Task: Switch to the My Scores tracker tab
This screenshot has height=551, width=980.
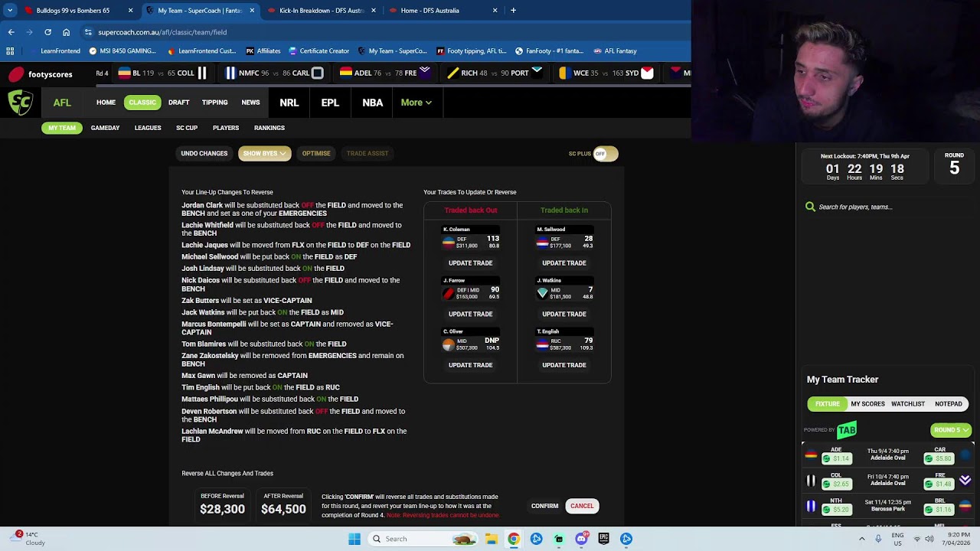Action: [867, 404]
